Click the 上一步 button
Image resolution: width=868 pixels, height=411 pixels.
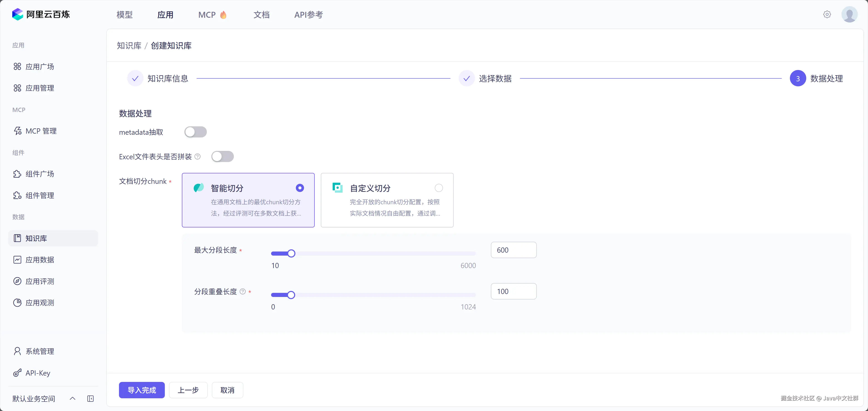188,390
